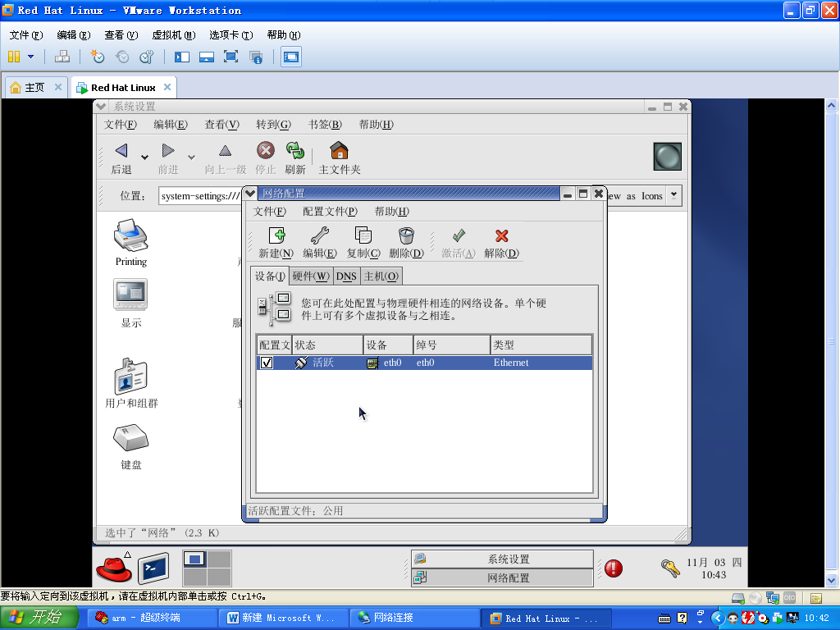Viewport: 840px width, 630px height.
Task: Open the Go menu in System Settings
Action: 273,125
